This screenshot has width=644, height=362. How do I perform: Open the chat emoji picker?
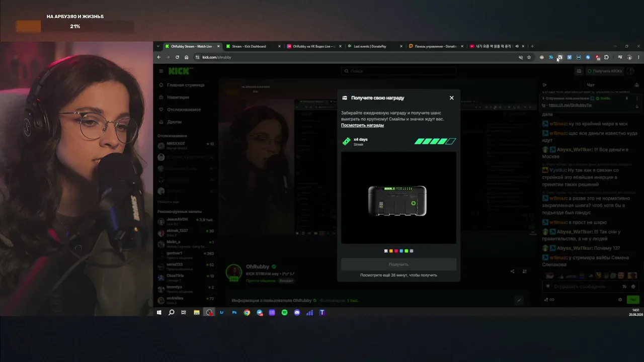pos(633,287)
